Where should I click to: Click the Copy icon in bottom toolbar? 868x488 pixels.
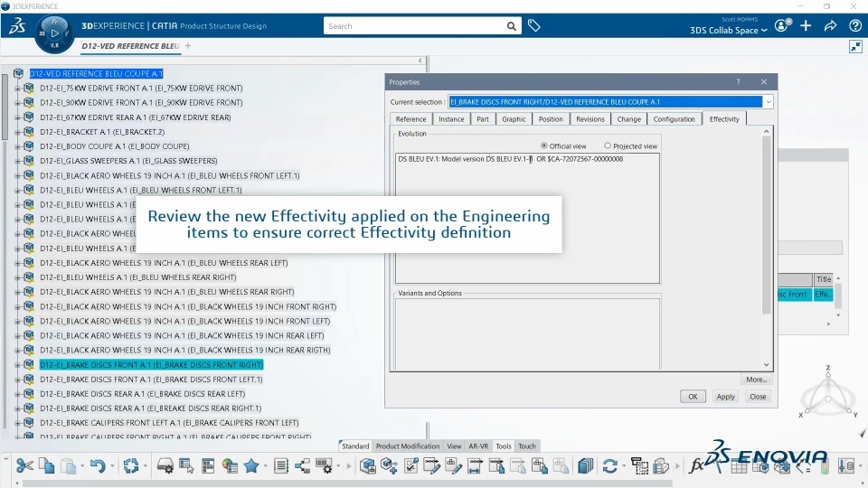click(46, 466)
